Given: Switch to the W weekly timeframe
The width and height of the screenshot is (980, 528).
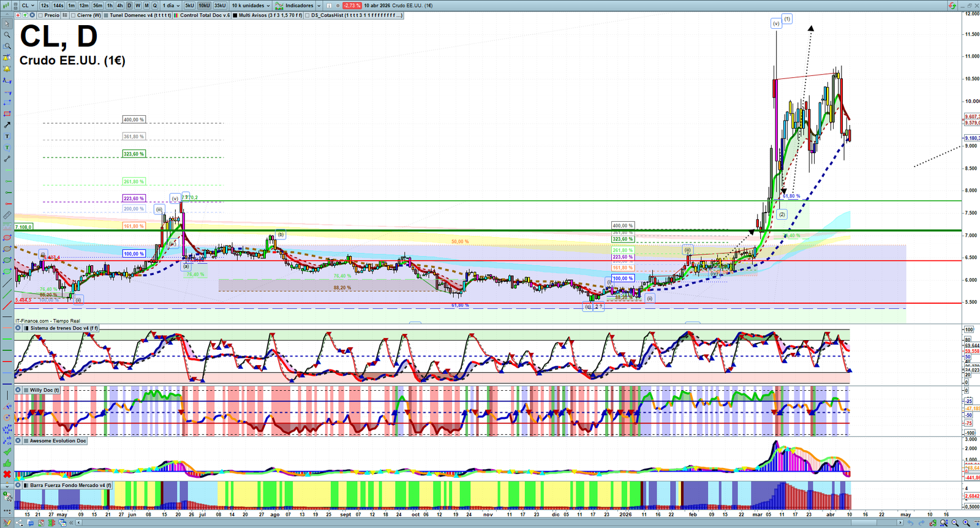Looking at the screenshot, I should 138,6.
